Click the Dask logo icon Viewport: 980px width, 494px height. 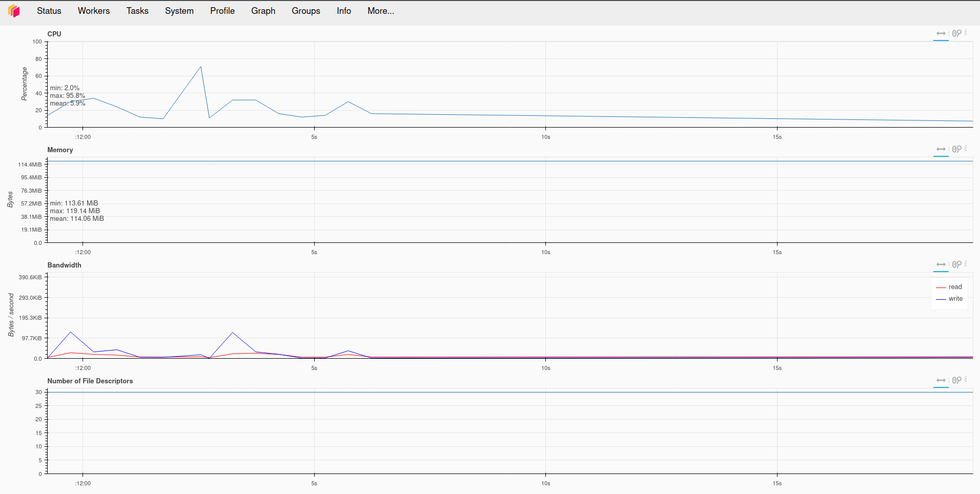point(14,11)
